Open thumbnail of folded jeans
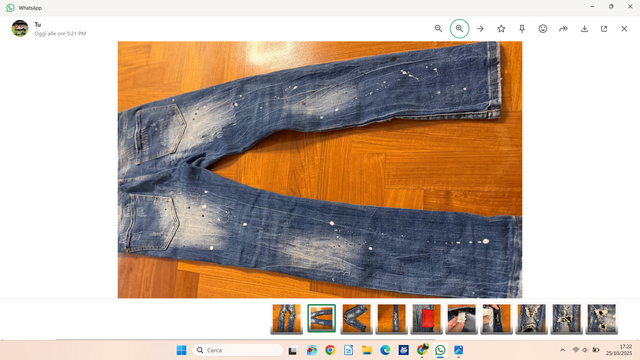The height and width of the screenshot is (360, 640). 356,318
